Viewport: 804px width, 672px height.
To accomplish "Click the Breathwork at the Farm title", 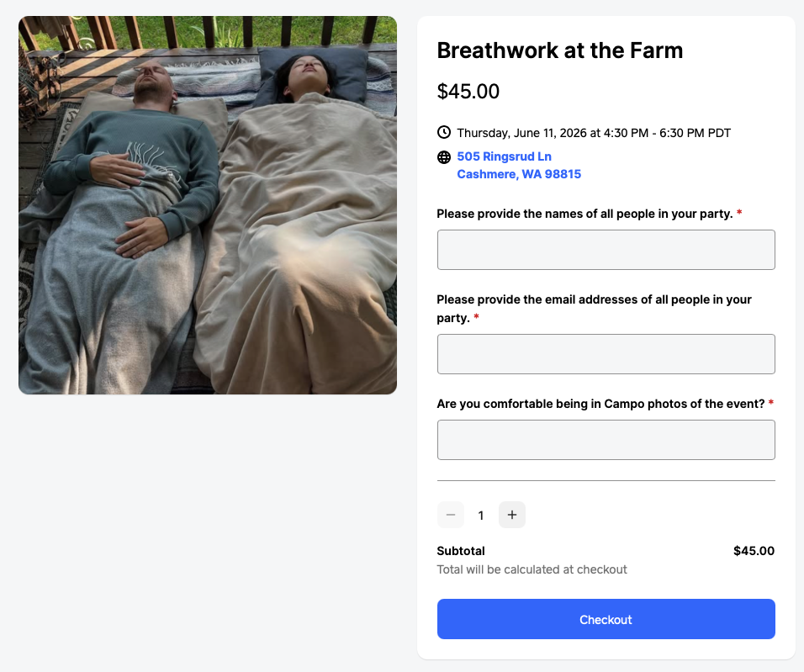I will pos(560,50).
